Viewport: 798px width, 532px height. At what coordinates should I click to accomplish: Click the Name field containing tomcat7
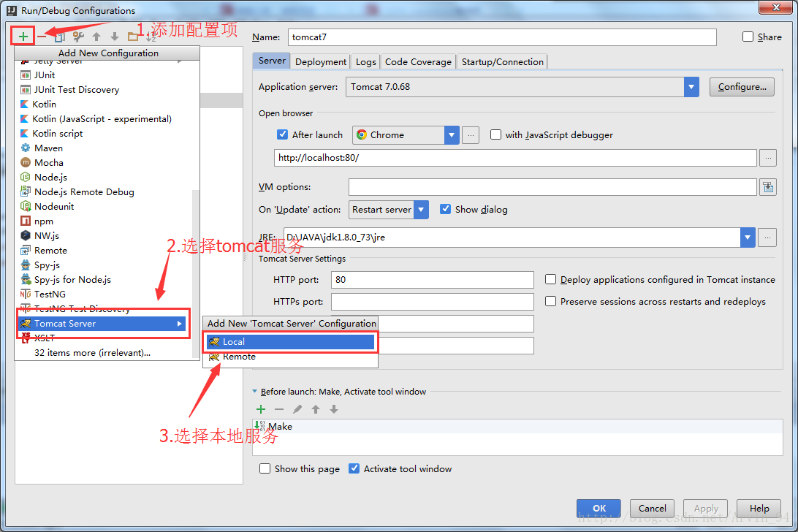(x=502, y=37)
